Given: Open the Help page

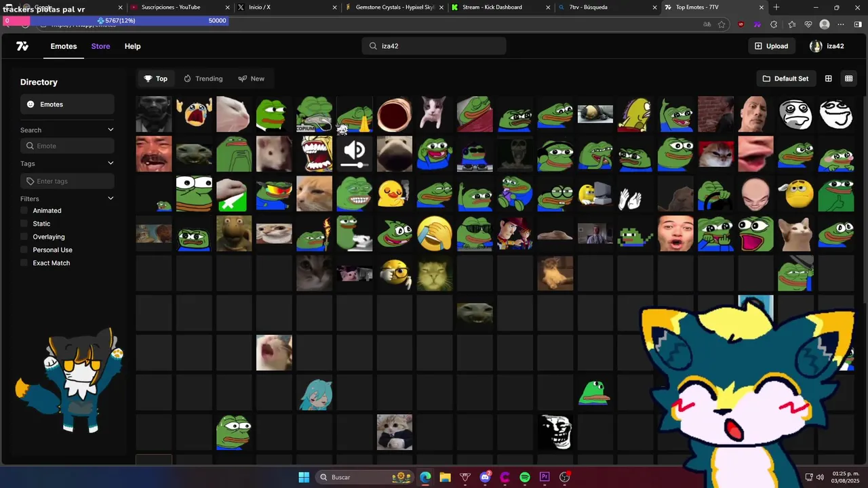Looking at the screenshot, I should (132, 46).
